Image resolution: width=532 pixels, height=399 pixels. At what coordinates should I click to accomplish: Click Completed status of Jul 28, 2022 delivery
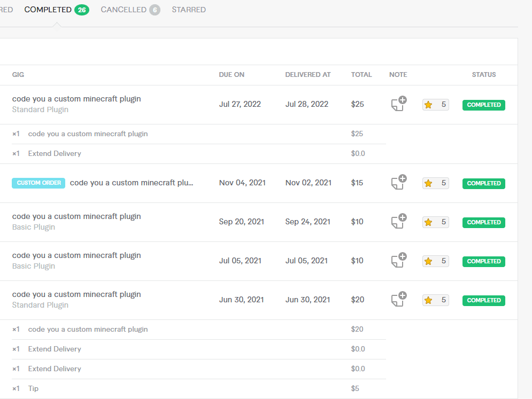tap(483, 105)
